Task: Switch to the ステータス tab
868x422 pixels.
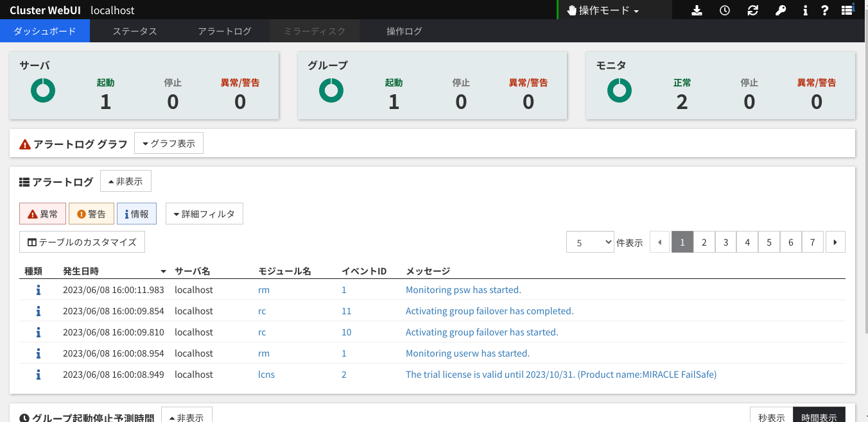Action: [x=135, y=31]
